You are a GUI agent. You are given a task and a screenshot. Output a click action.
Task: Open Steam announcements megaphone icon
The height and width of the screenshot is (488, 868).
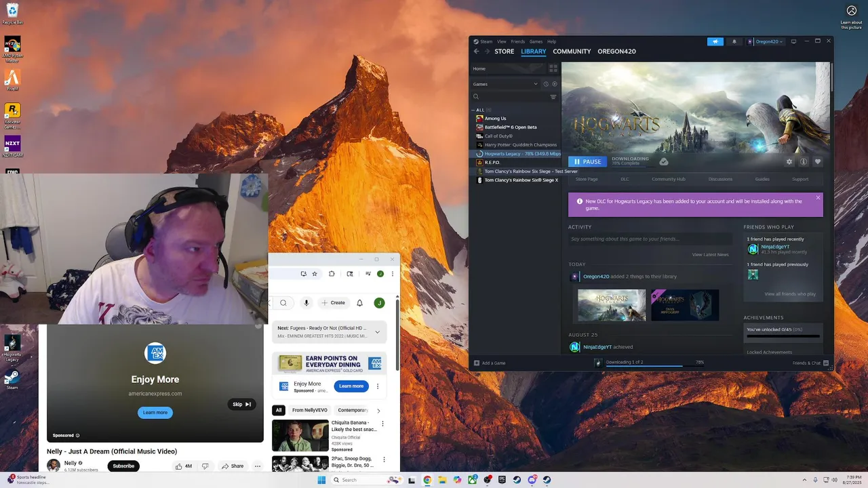715,41
